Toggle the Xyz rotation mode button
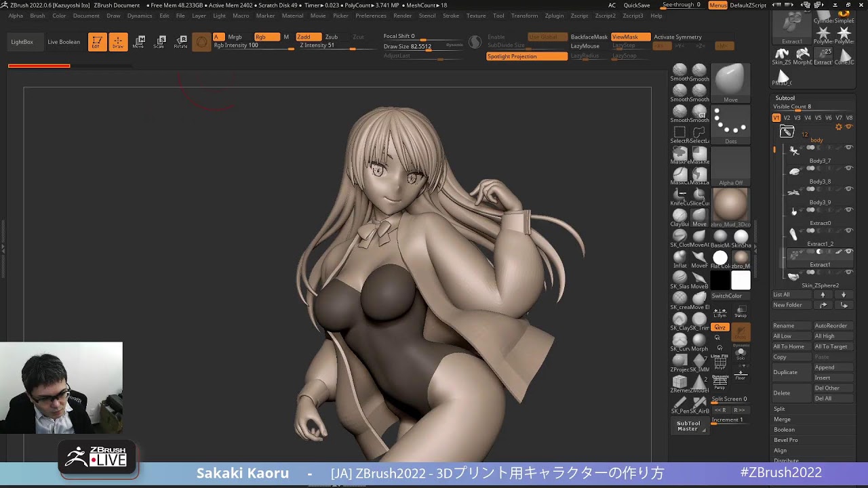Viewport: 868px width, 488px height. (720, 327)
